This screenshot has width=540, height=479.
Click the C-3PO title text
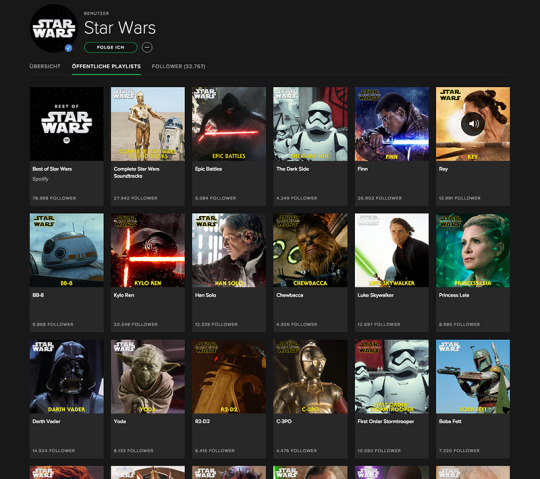point(284,421)
